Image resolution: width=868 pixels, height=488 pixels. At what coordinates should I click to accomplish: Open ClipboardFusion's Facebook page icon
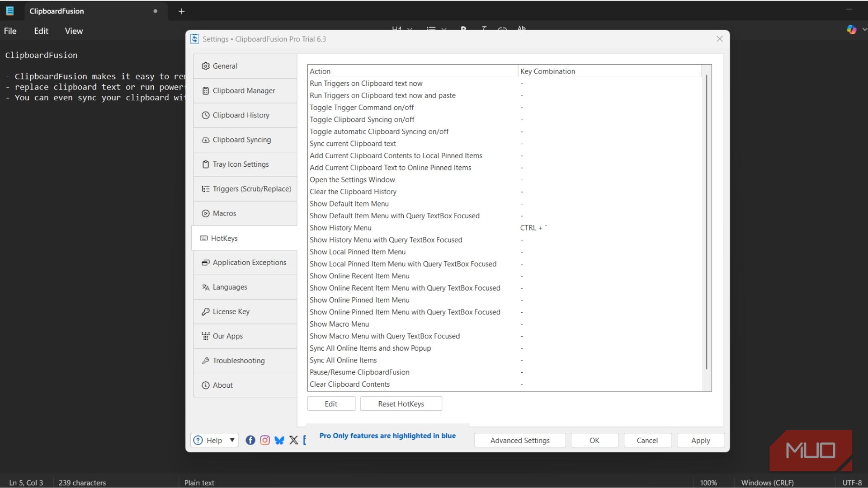tap(250, 440)
